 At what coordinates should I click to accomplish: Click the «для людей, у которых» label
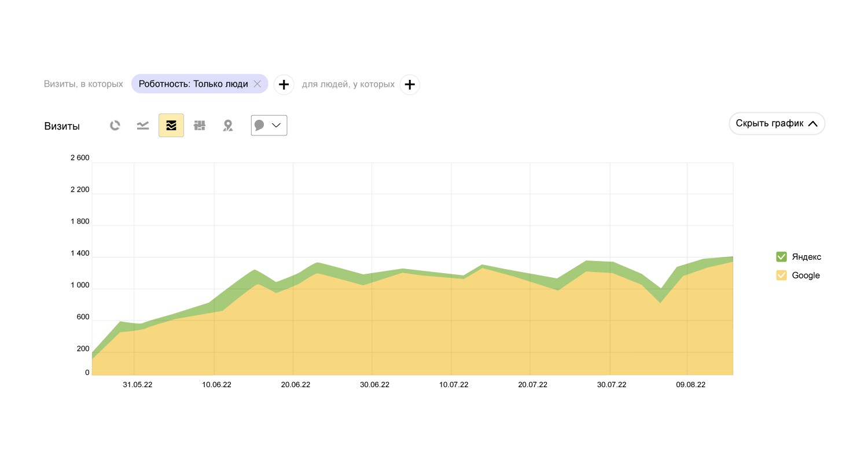348,84
